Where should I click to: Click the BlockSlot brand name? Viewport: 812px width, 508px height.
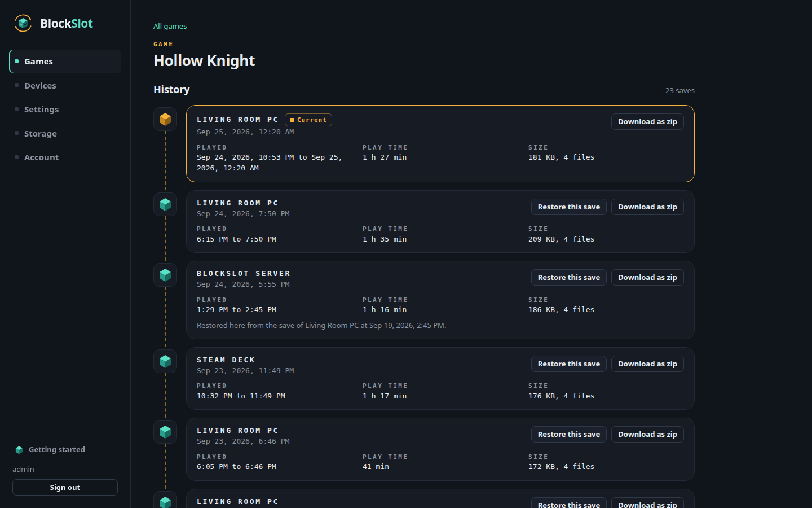67,24
